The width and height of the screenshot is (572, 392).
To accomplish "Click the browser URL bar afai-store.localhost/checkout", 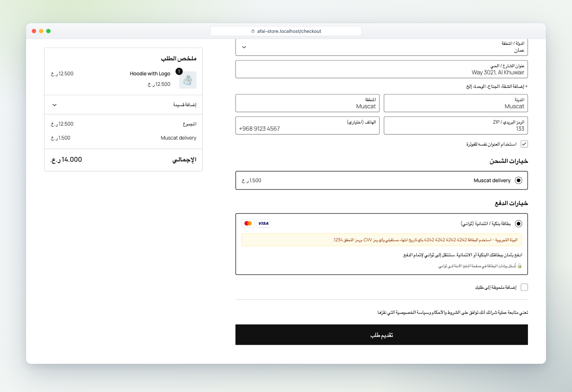I will point(286,31).
